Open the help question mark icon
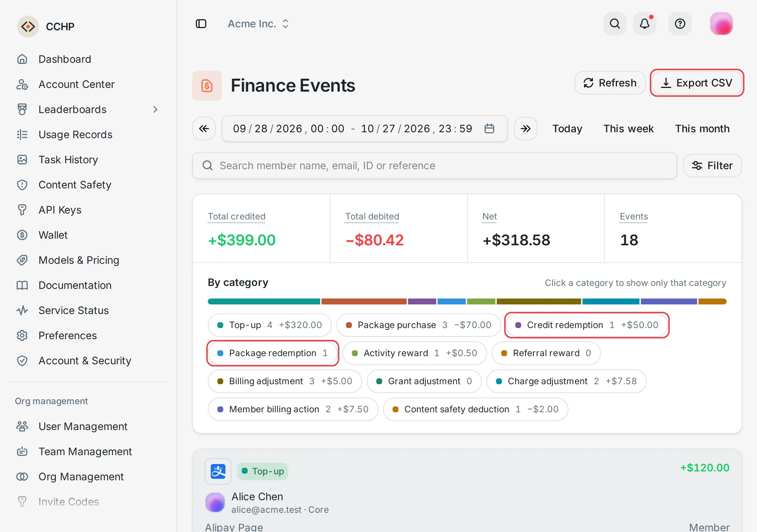This screenshot has width=757, height=532. coord(680,24)
